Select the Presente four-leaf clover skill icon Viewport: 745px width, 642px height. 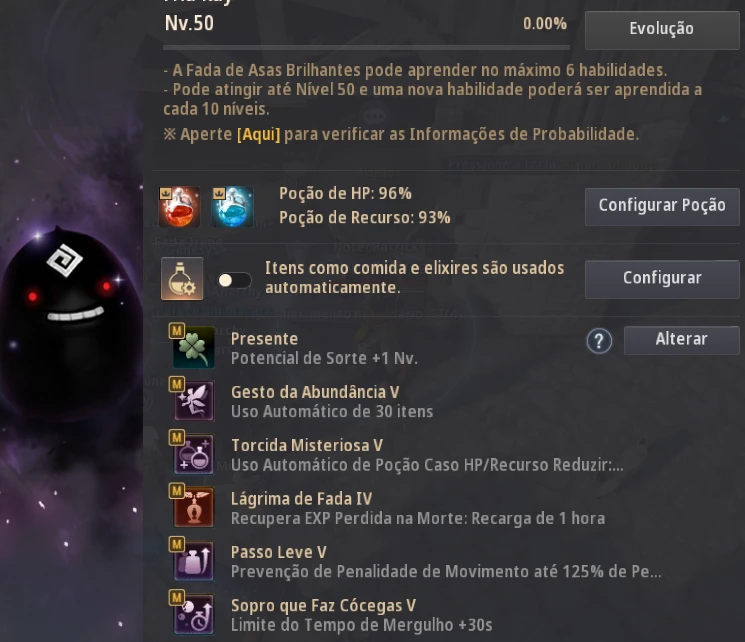(x=193, y=347)
